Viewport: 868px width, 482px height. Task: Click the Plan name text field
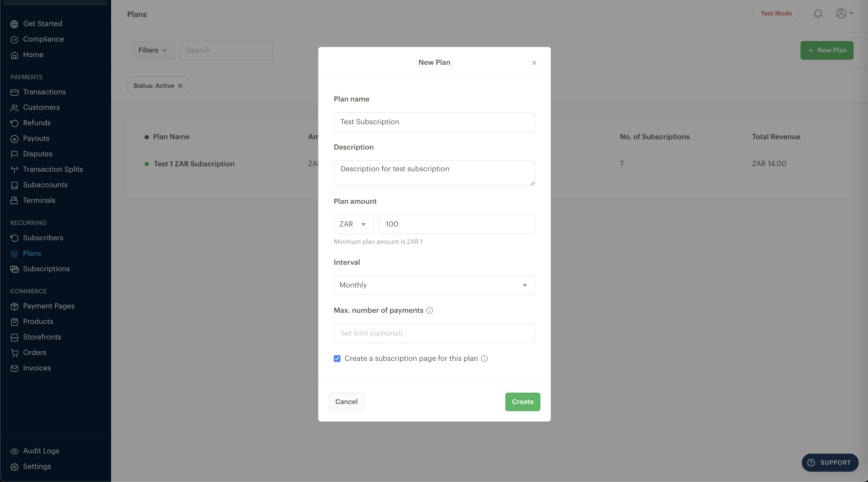[434, 122]
